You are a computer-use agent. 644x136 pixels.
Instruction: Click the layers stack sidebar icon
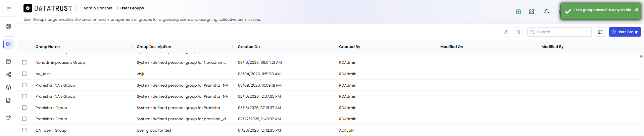(x=8, y=87)
